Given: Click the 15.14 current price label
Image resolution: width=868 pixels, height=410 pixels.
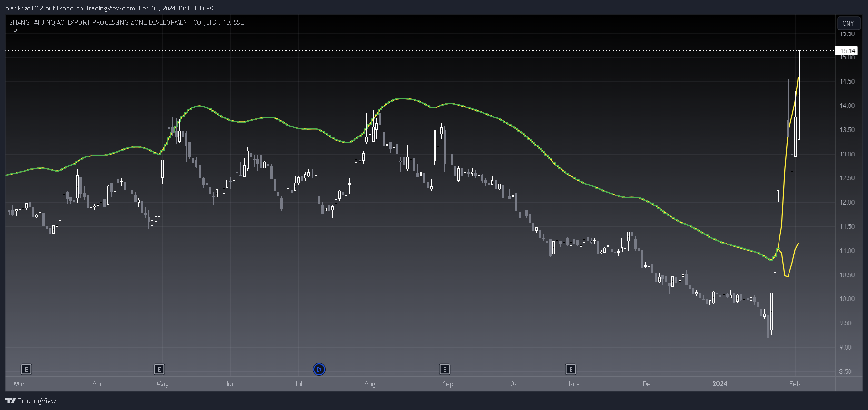Looking at the screenshot, I should (x=848, y=51).
